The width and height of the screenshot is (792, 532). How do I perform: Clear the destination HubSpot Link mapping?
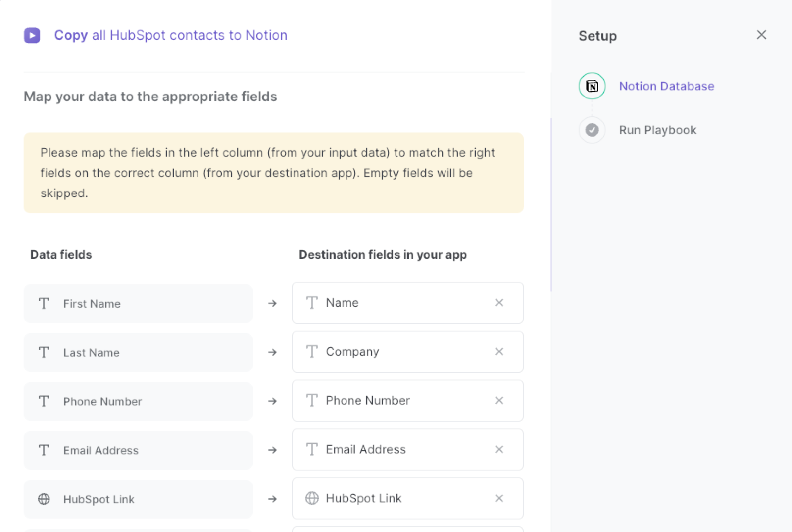tap(499, 498)
